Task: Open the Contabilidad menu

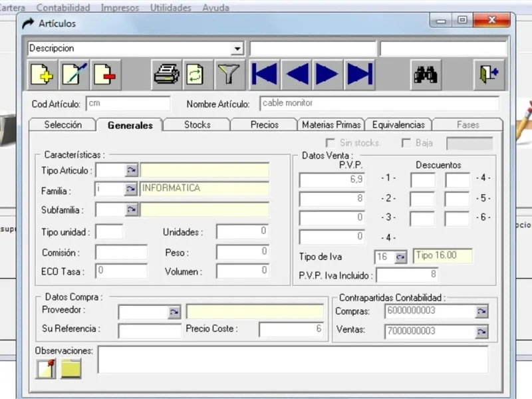Action: (63, 7)
